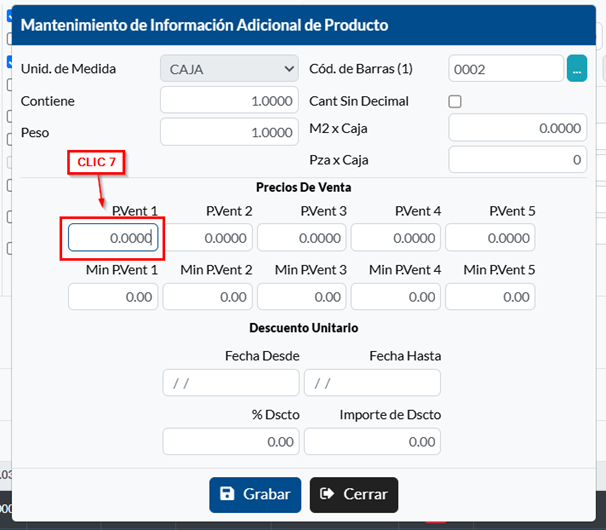
Task: Click the M2 x Caja field
Action: (518, 128)
